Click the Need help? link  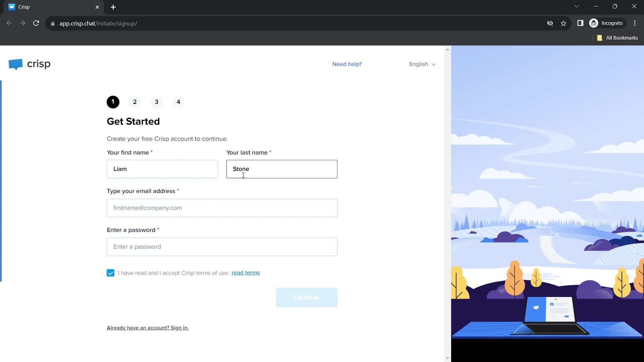(x=346, y=64)
